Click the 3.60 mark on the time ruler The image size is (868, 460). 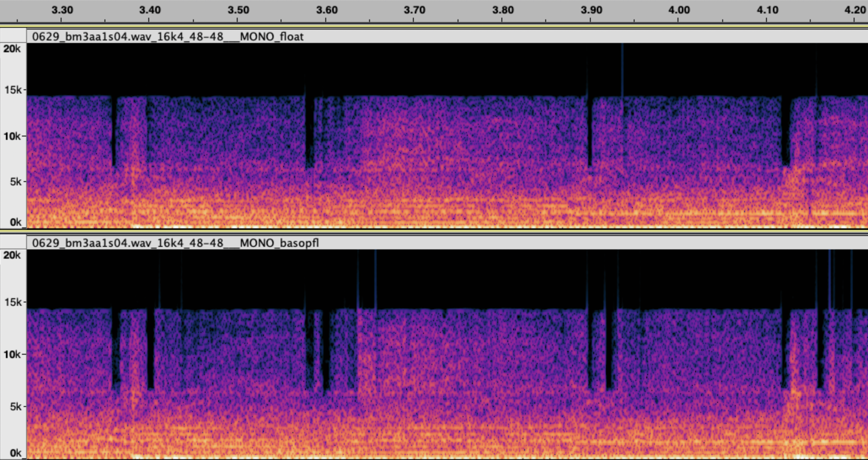tap(327, 10)
